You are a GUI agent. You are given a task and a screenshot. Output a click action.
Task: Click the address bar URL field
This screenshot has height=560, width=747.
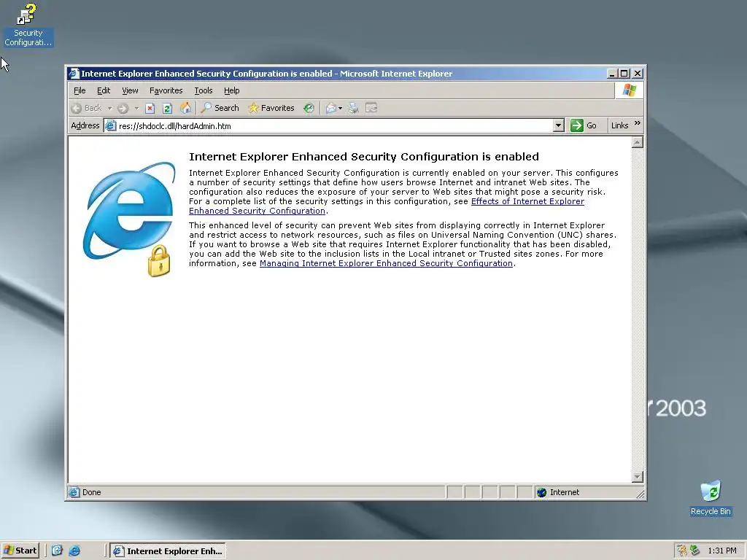pos(335,125)
